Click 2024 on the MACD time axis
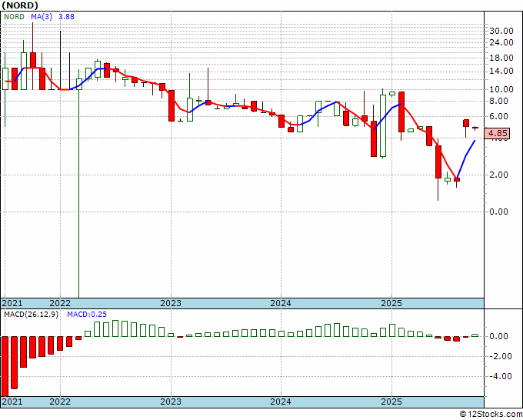This screenshot has height=420, width=523. 281,402
